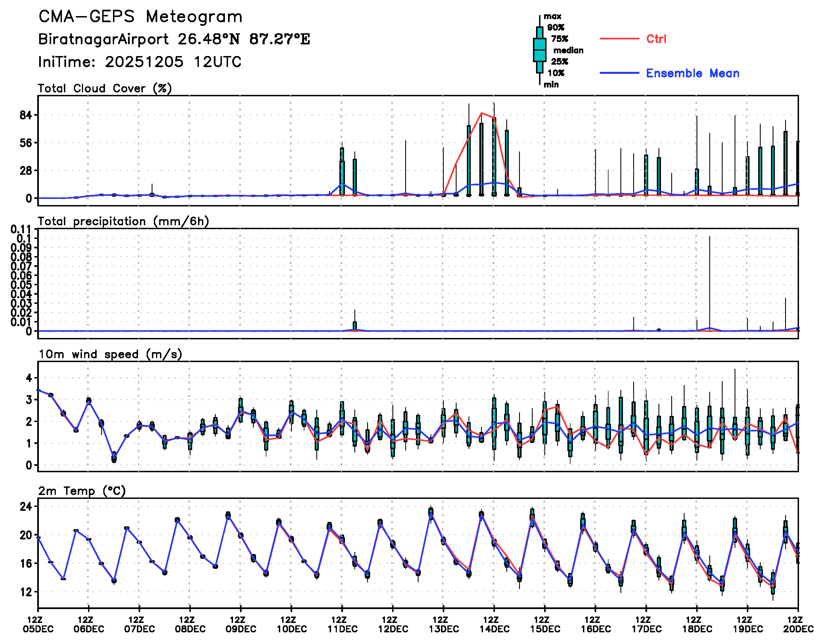Click the 84 tick on cloud cover axis

[26, 115]
